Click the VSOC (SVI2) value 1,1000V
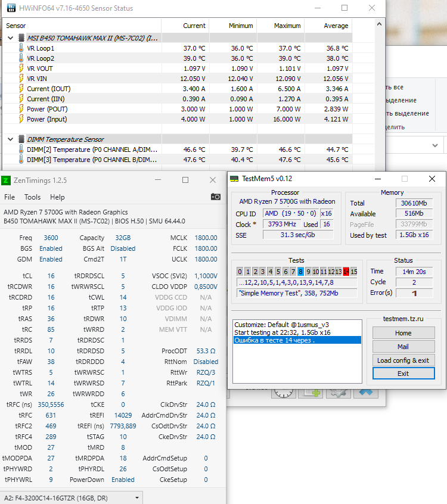Image resolution: width=447 pixels, height=504 pixels. point(206,276)
